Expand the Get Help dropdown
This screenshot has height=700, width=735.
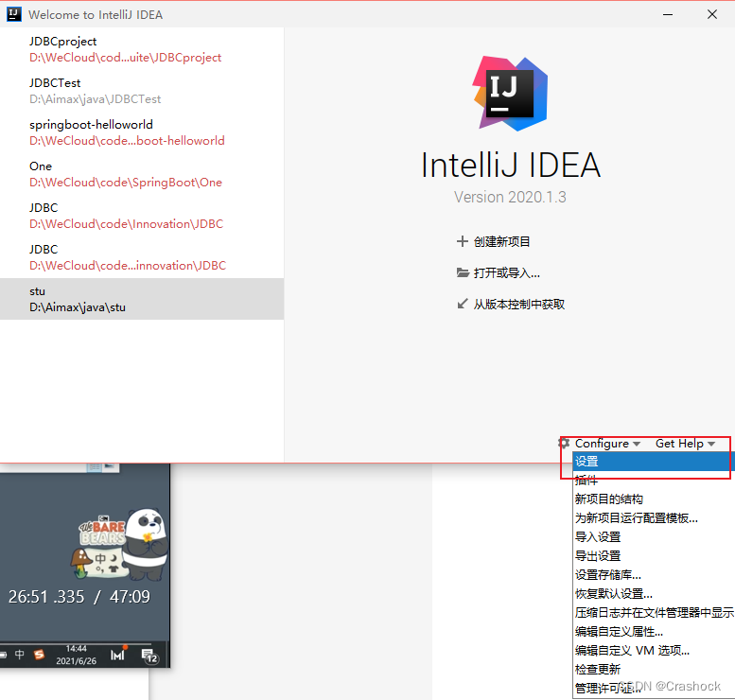(685, 444)
